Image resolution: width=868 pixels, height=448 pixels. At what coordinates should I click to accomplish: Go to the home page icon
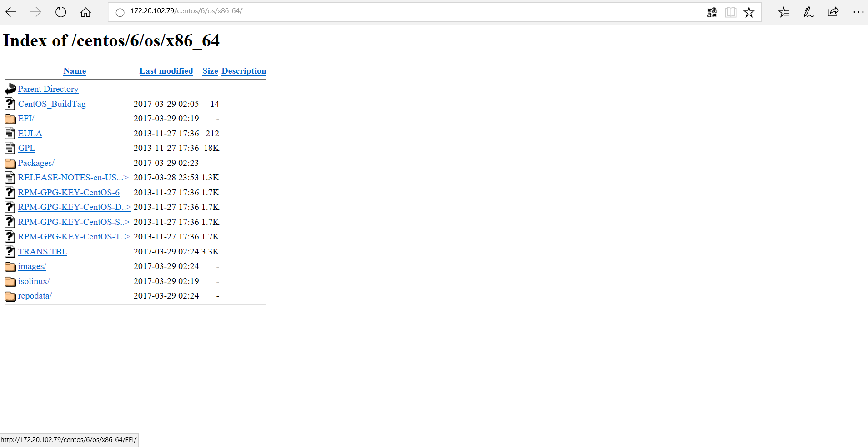[85, 12]
